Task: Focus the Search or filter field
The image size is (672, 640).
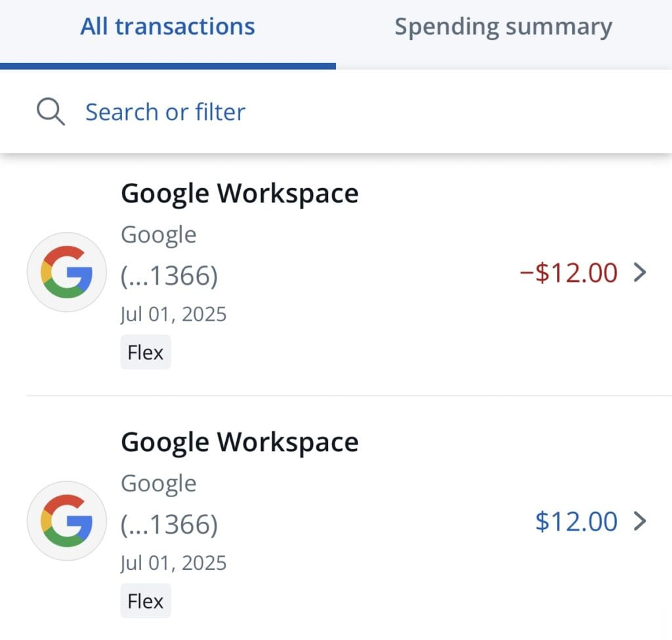Action: (x=165, y=112)
